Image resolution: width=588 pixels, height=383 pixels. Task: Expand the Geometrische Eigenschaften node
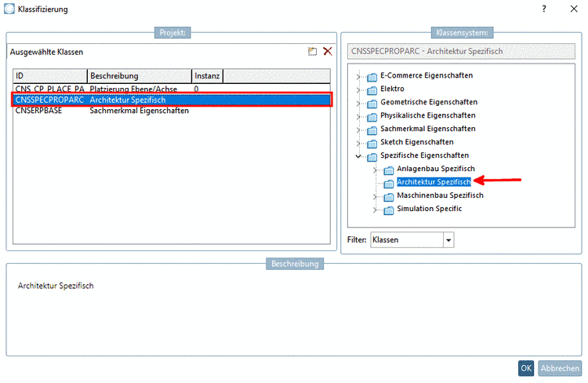pos(358,104)
